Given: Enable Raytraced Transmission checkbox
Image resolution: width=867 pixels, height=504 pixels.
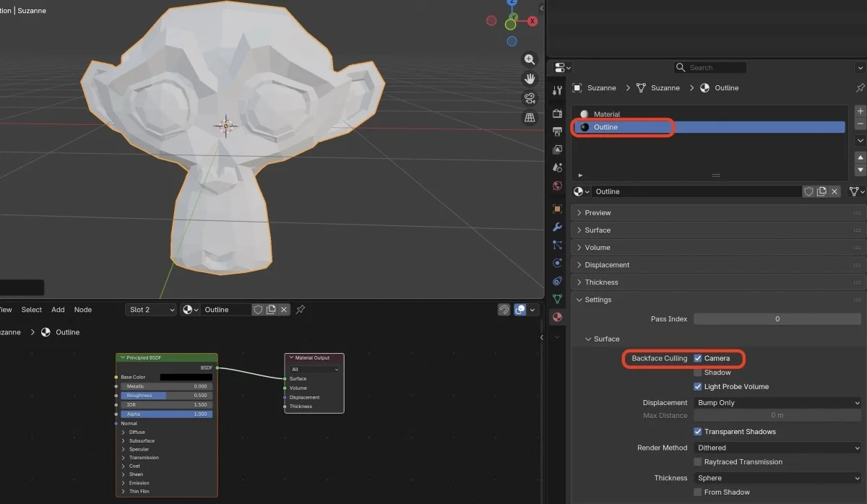Looking at the screenshot, I should coord(698,462).
